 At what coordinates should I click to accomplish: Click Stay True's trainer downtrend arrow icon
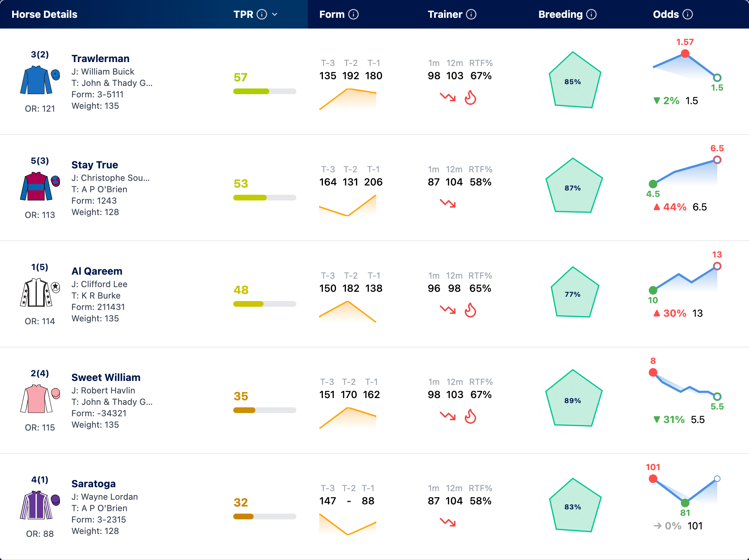pyautogui.click(x=448, y=203)
